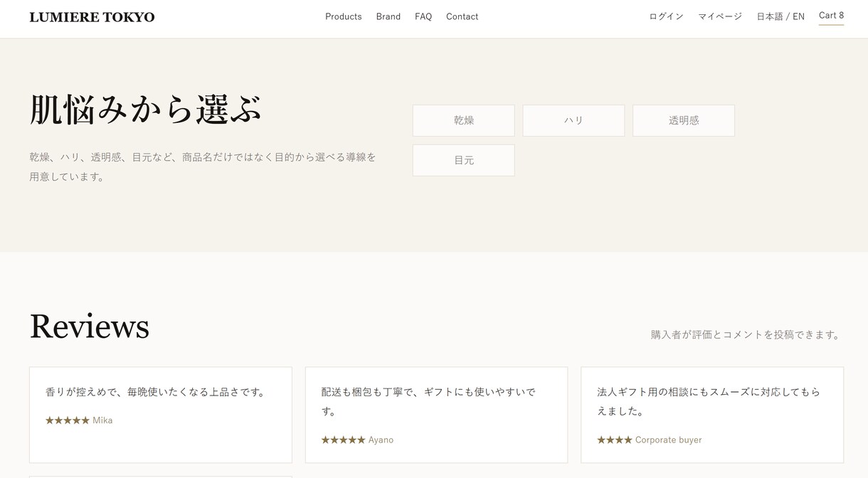Choose the 透明感 concern button
Image resolution: width=868 pixels, height=478 pixels.
(x=684, y=121)
